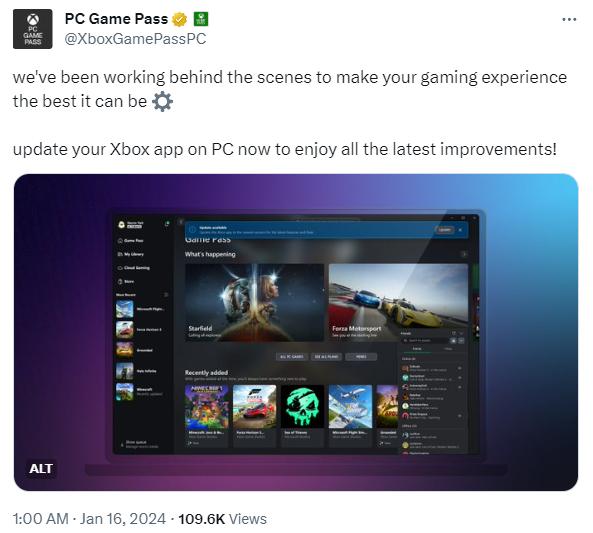
Task: Click the @XboxGamePassPC handle link
Action: click(135, 39)
